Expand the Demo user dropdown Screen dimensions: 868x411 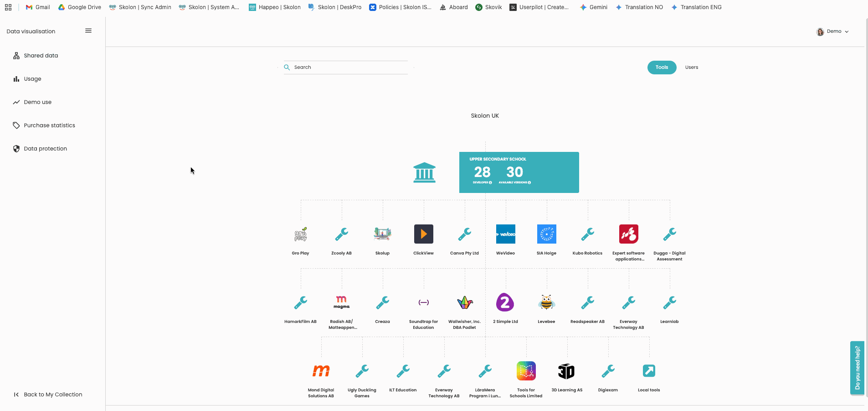point(833,31)
